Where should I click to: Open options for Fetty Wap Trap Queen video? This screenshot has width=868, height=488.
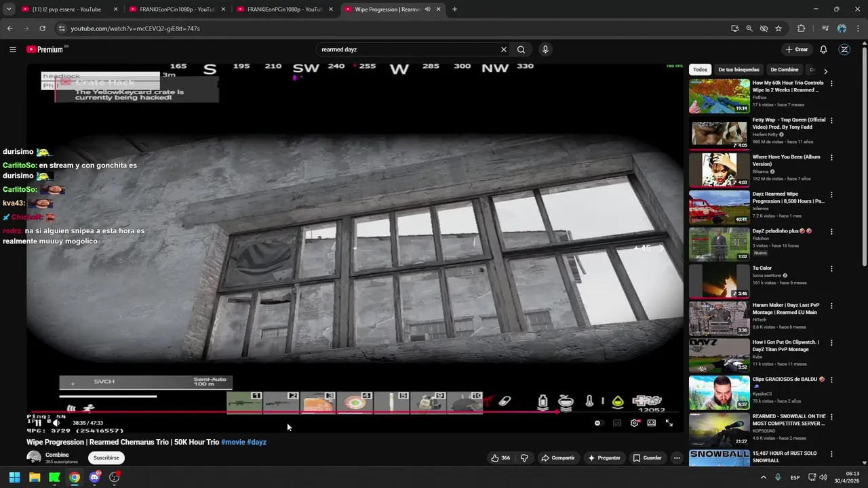pyautogui.click(x=831, y=121)
